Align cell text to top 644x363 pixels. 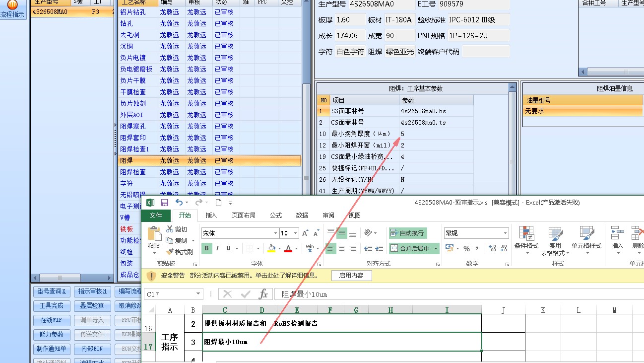click(330, 233)
